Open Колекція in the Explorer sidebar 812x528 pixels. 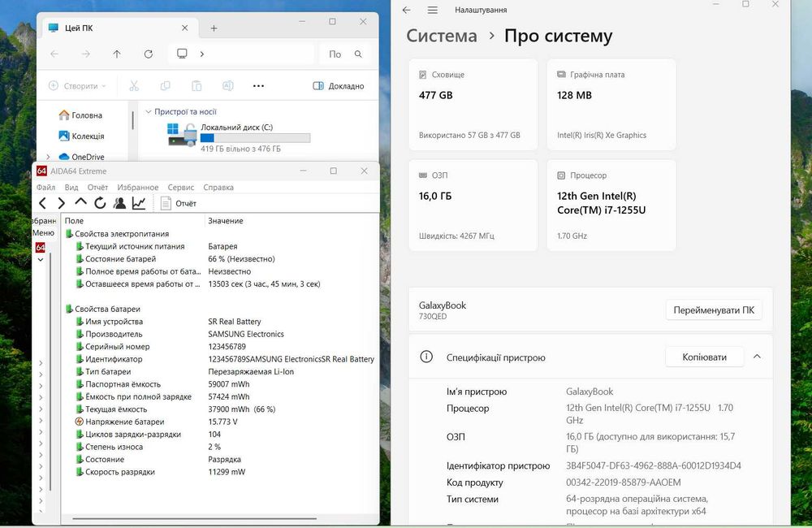point(82,136)
